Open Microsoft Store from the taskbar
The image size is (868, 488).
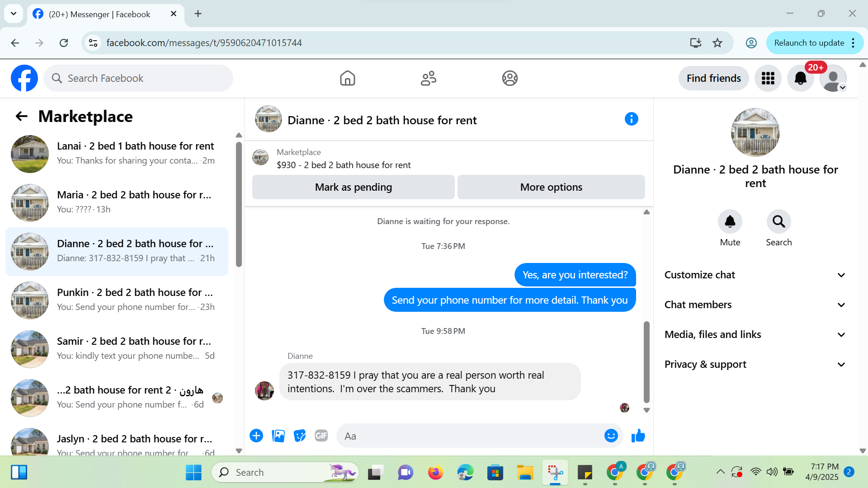[495, 472]
